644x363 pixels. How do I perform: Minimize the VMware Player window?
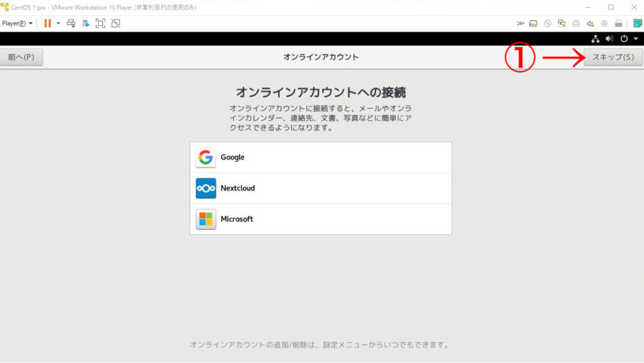[x=588, y=8]
